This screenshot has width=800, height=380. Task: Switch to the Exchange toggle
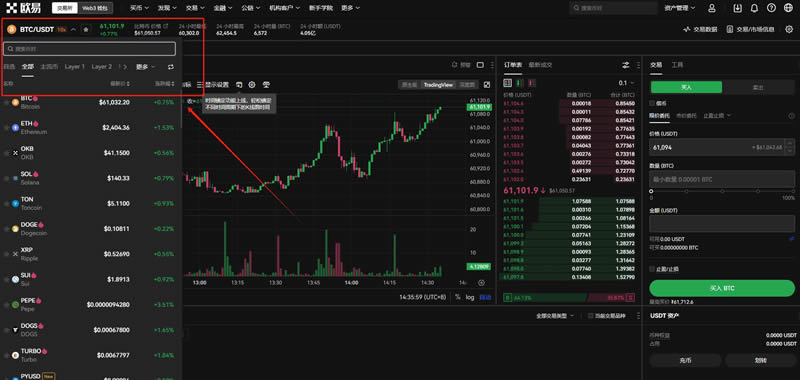(x=65, y=8)
